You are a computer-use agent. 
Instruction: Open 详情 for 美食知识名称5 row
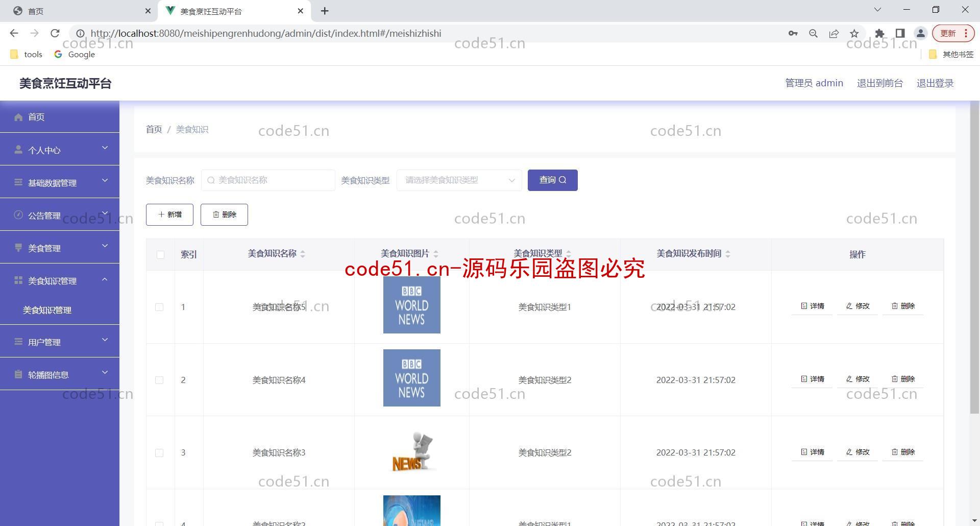[812, 306]
